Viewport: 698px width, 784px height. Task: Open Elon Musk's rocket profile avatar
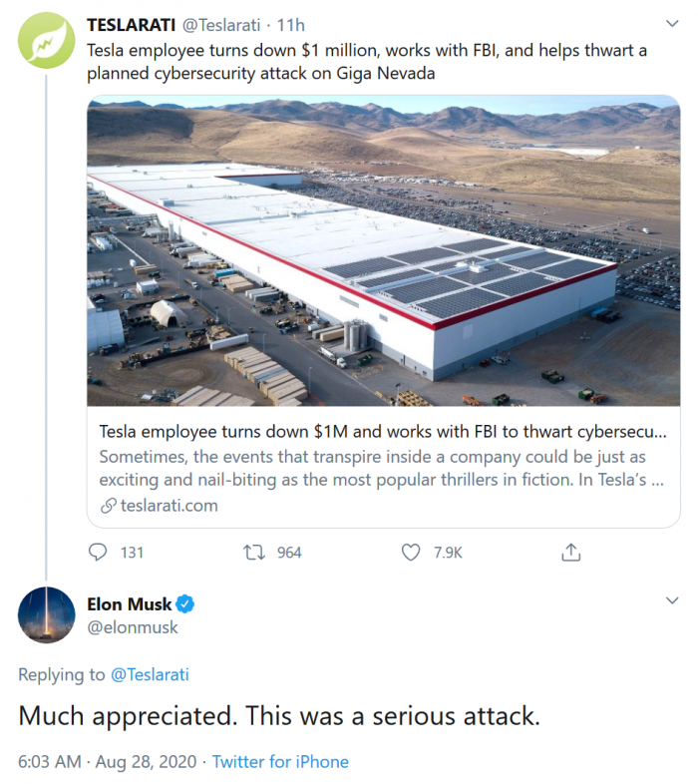[x=47, y=614]
